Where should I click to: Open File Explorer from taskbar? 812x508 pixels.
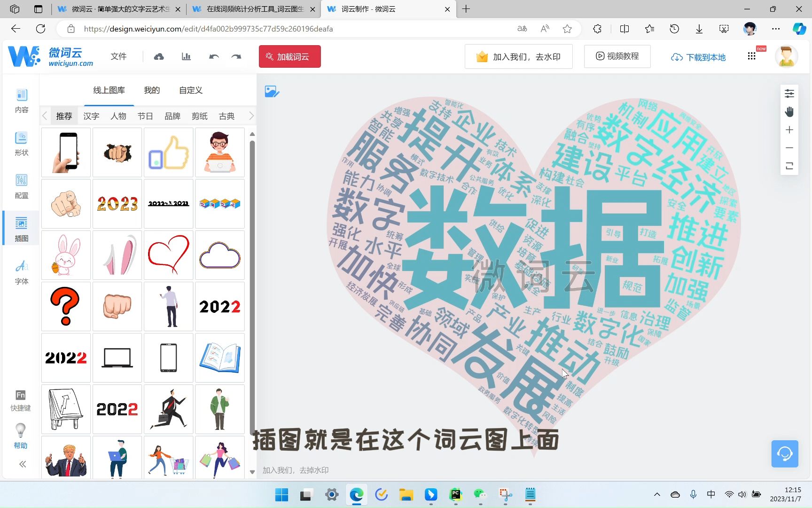(406, 494)
